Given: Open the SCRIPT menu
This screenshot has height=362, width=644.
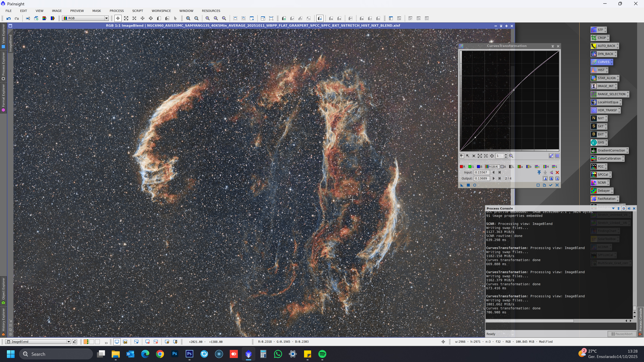Looking at the screenshot, I should [x=138, y=11].
